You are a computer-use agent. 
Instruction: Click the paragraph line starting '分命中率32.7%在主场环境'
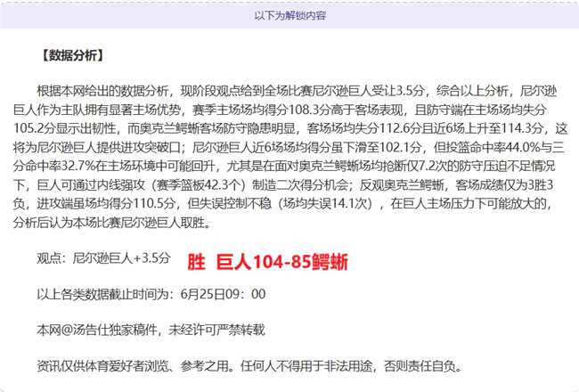[284, 166]
